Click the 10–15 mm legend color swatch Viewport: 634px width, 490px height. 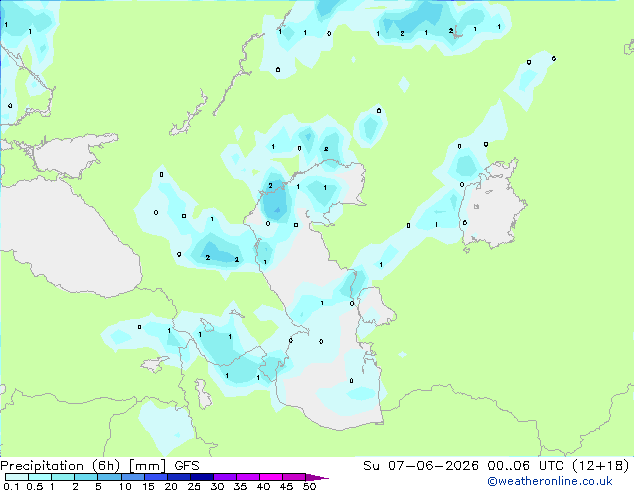click(x=132, y=477)
